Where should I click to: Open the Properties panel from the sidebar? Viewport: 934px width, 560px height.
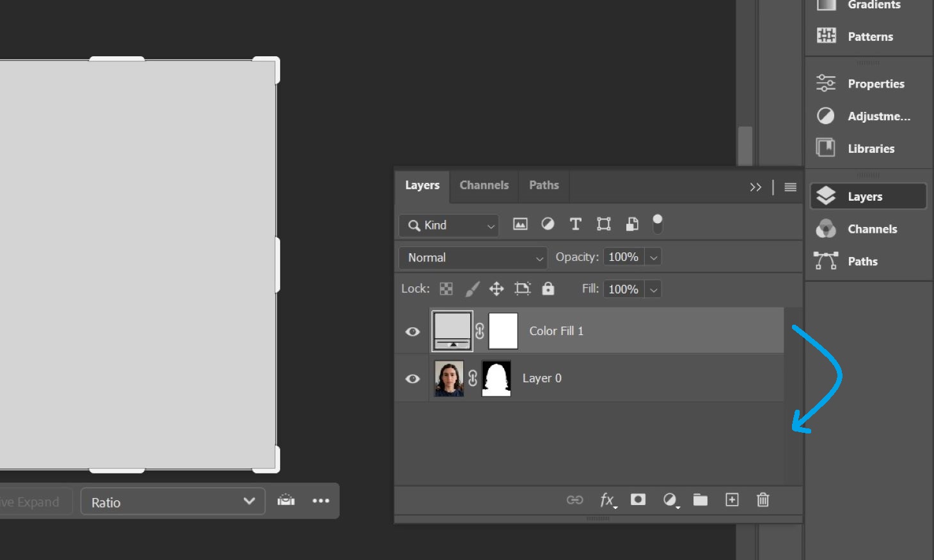[875, 83]
